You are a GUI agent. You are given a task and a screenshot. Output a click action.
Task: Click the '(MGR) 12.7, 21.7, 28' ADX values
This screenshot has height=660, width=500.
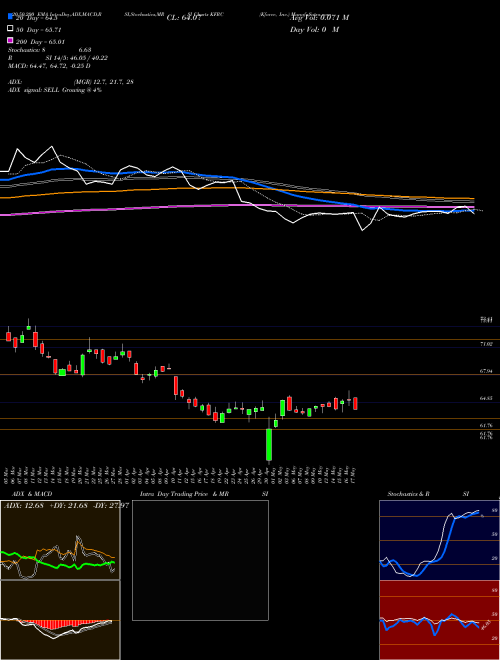tap(104, 82)
